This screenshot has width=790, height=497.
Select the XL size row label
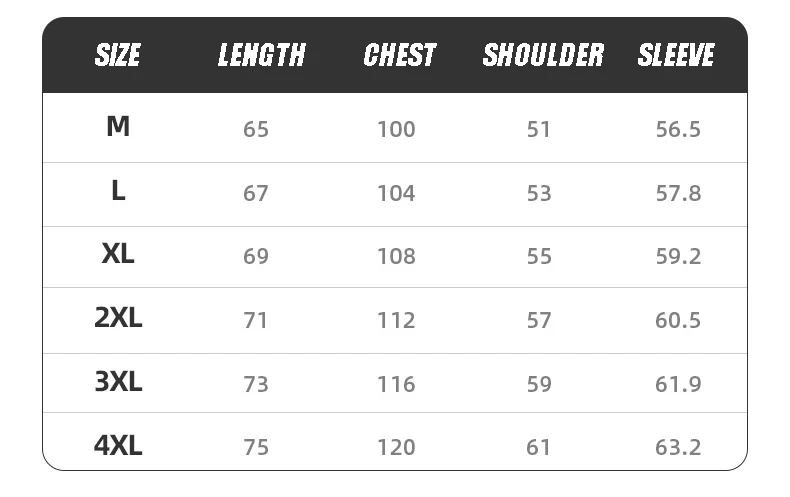[118, 255]
